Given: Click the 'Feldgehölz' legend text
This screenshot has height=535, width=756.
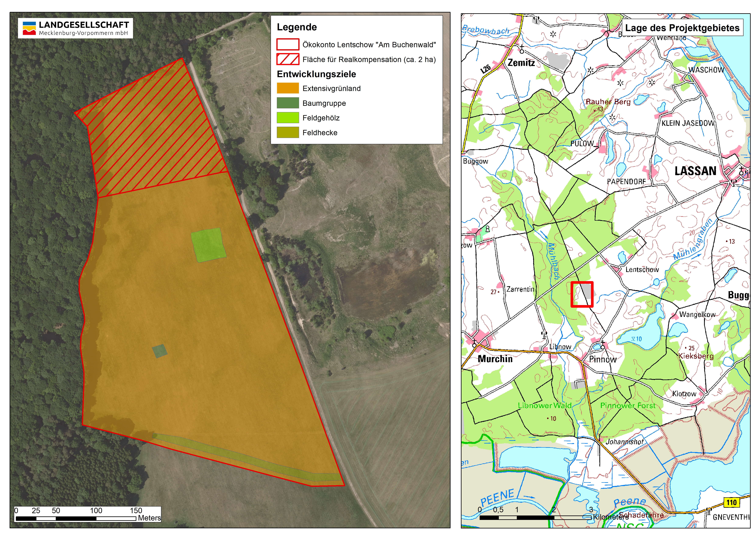Looking at the screenshot, I should tap(321, 118).
